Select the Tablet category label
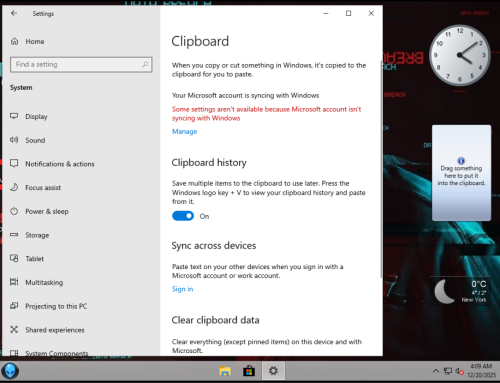 coord(35,259)
